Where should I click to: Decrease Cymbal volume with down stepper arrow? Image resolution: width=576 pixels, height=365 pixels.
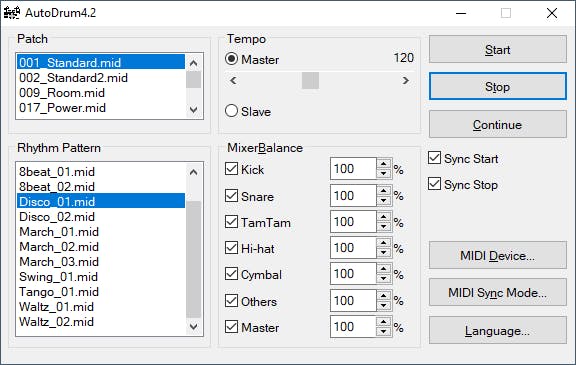[x=384, y=279]
